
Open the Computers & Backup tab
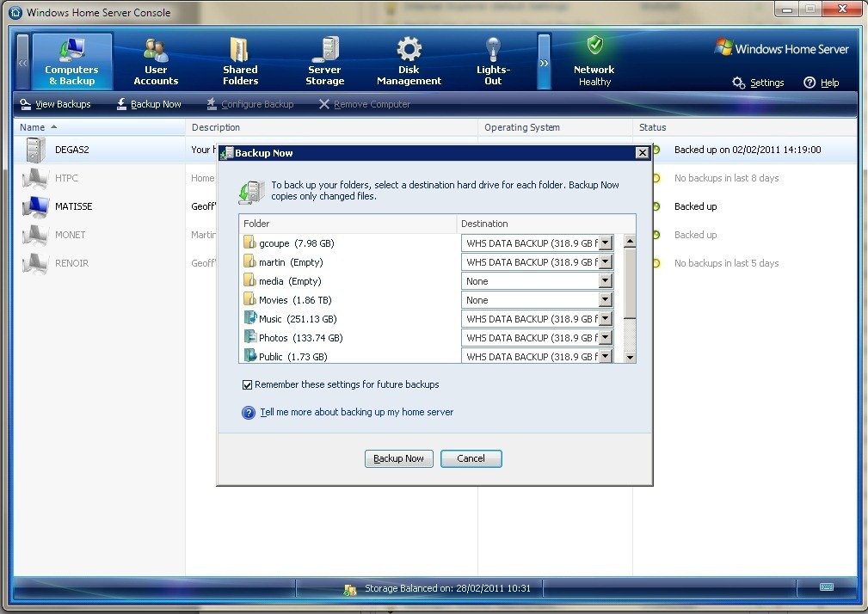[x=72, y=61]
